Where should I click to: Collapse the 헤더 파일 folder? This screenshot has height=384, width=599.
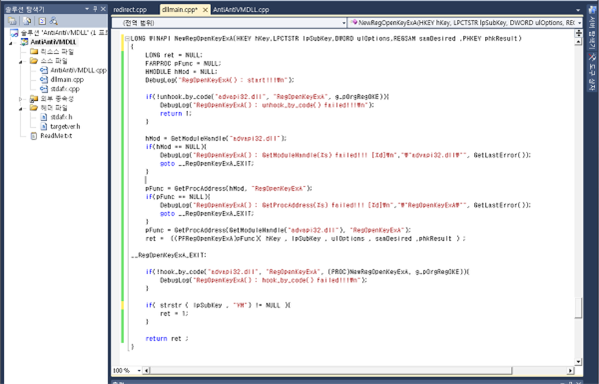coord(21,109)
